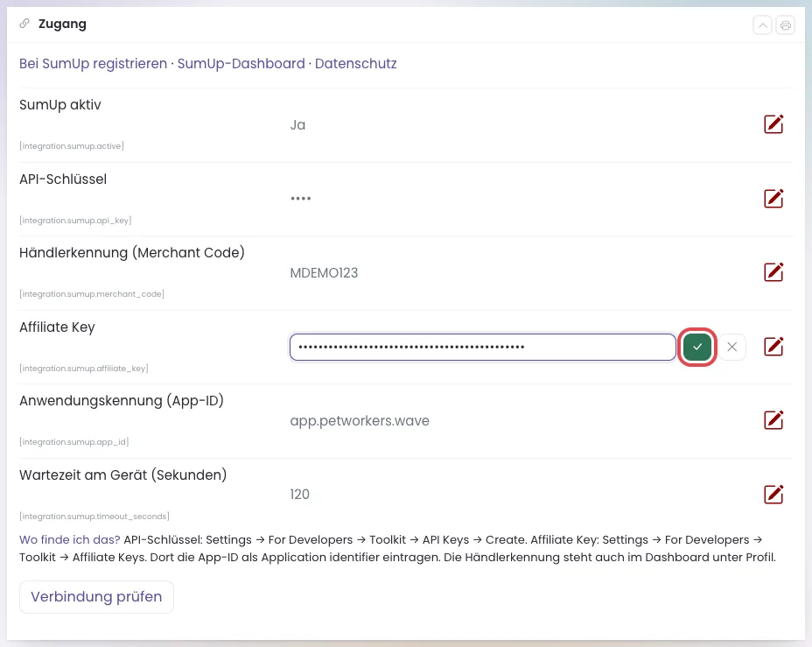812x647 pixels.
Task: Click the API-Schlüssel label
Action: point(63,179)
